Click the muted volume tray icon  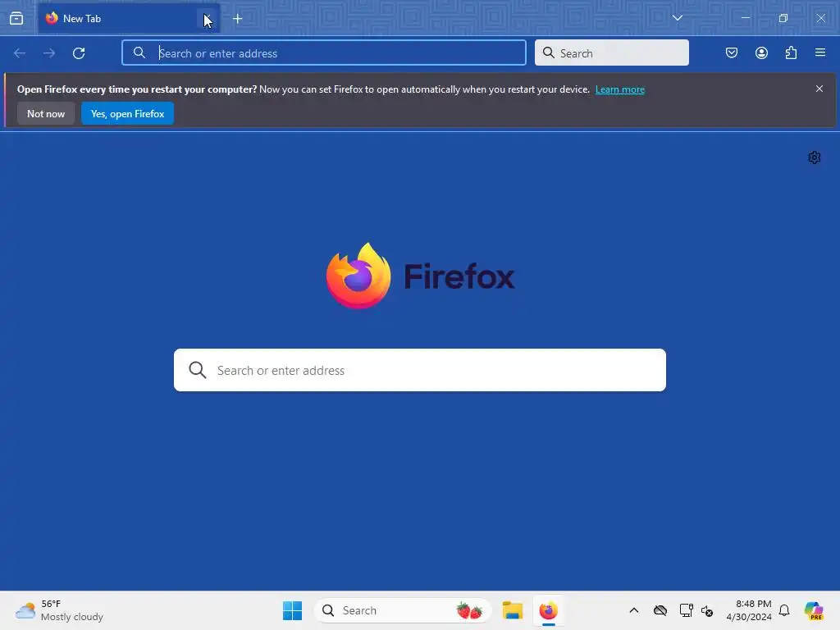click(706, 610)
